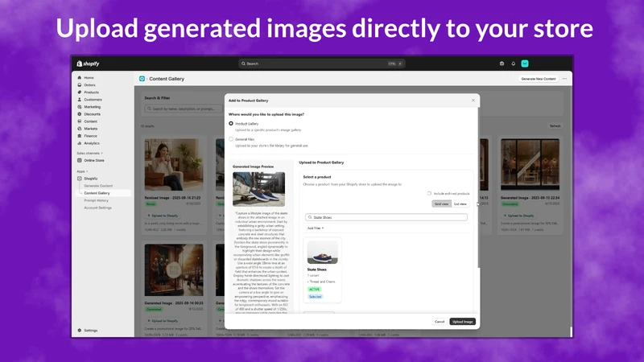Click the store inbox icon in top bar
This screenshot has height=362, width=644.
502,64
